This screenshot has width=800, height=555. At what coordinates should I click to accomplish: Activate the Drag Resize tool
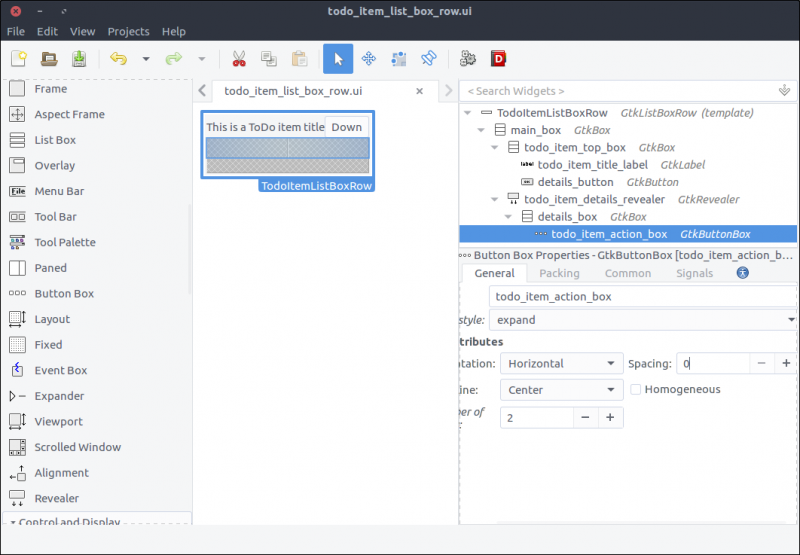point(368,59)
